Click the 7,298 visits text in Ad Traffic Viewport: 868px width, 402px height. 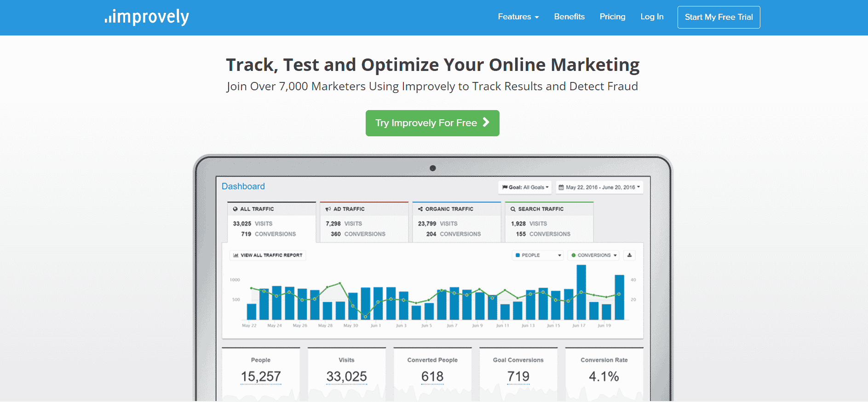click(x=344, y=224)
